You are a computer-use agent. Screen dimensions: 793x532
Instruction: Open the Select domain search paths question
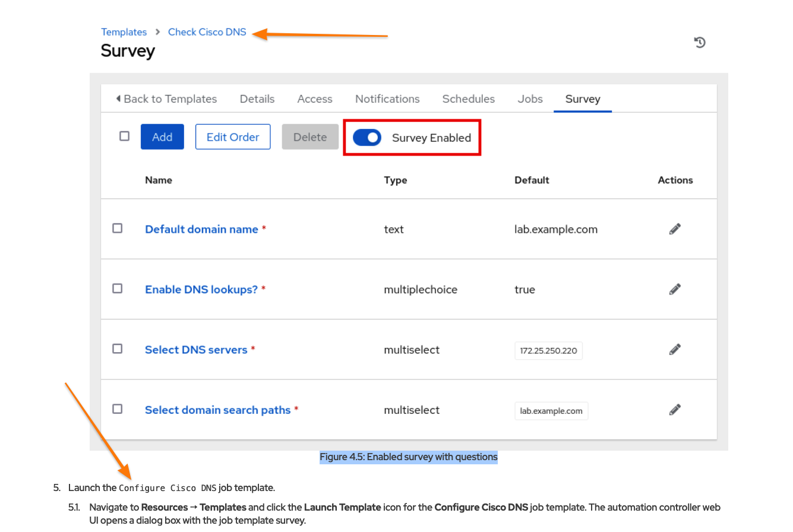point(217,410)
